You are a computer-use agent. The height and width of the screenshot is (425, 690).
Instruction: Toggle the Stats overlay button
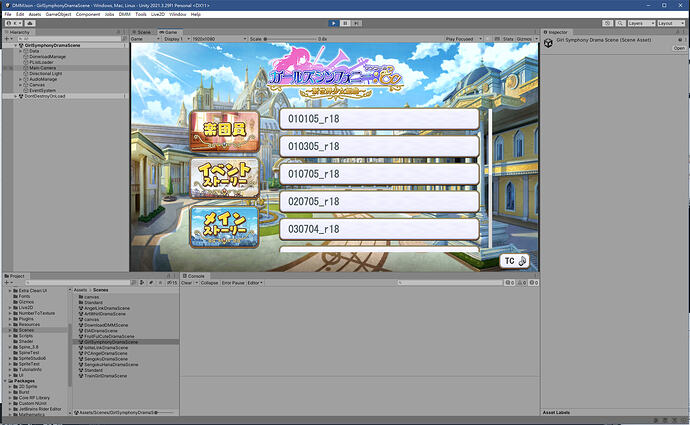508,39
